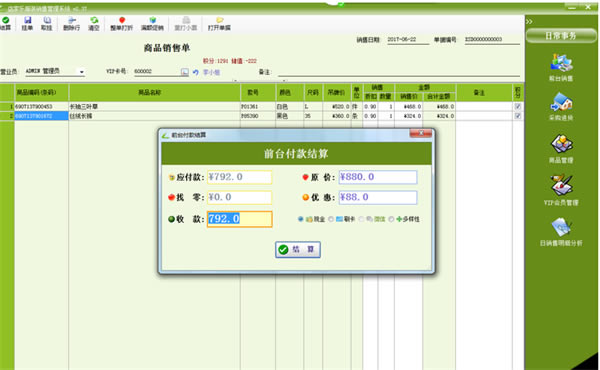Click the 挂单 save-disk toolbar icon
This screenshot has height=370, width=600.
(x=27, y=23)
